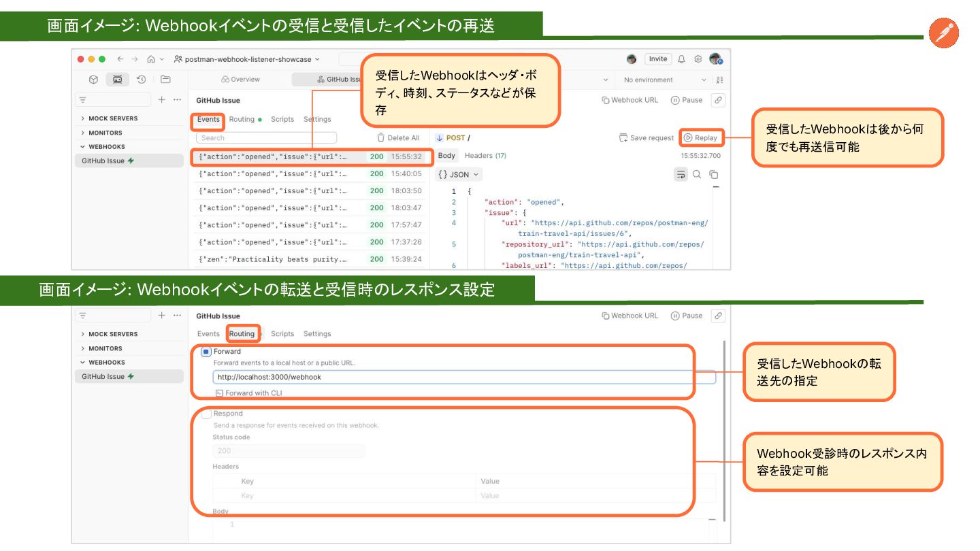This screenshot has height=551, width=980.
Task: Click Webhook URL in the lower screenshot
Action: tap(630, 316)
